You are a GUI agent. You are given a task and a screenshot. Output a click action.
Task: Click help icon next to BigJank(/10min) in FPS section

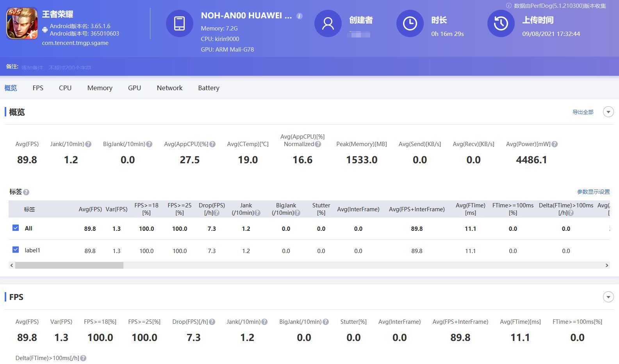[326, 322]
